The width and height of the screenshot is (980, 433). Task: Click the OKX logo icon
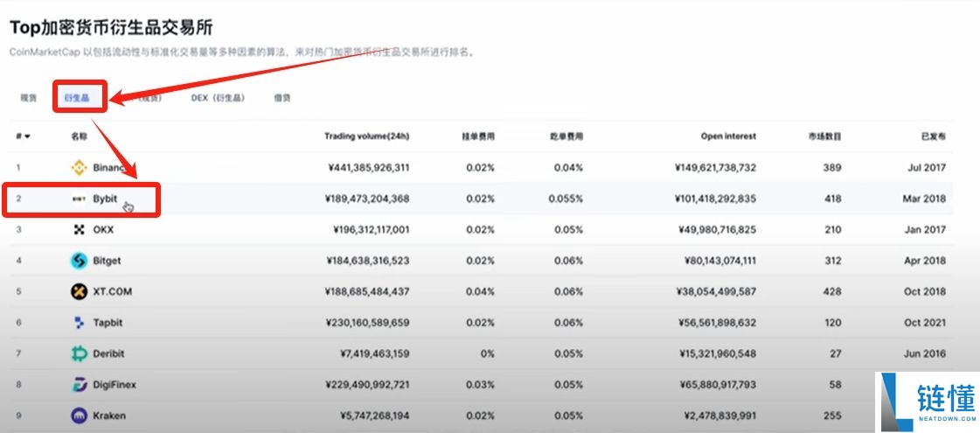[x=79, y=230]
